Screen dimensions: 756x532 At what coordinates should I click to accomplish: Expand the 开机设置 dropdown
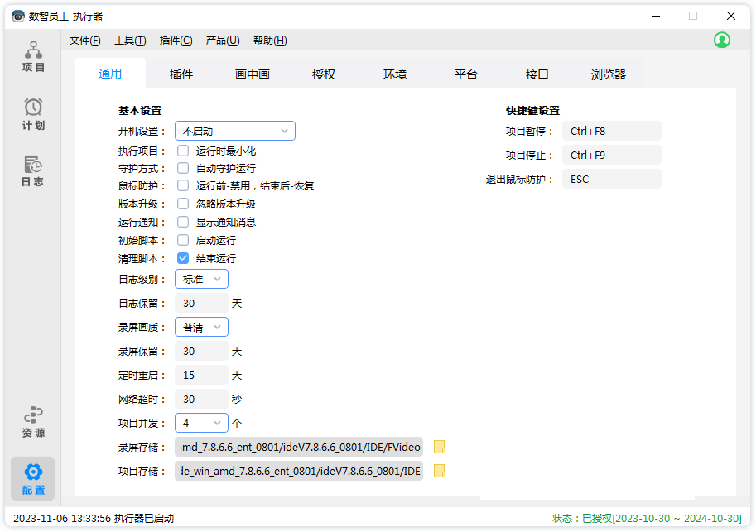click(x=235, y=131)
